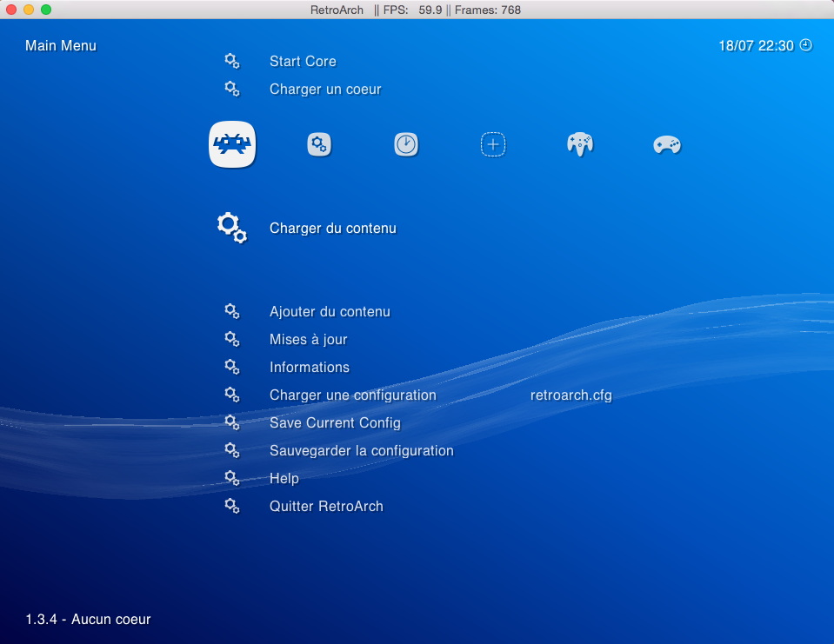Click the clock icon next to the time

pos(806,45)
